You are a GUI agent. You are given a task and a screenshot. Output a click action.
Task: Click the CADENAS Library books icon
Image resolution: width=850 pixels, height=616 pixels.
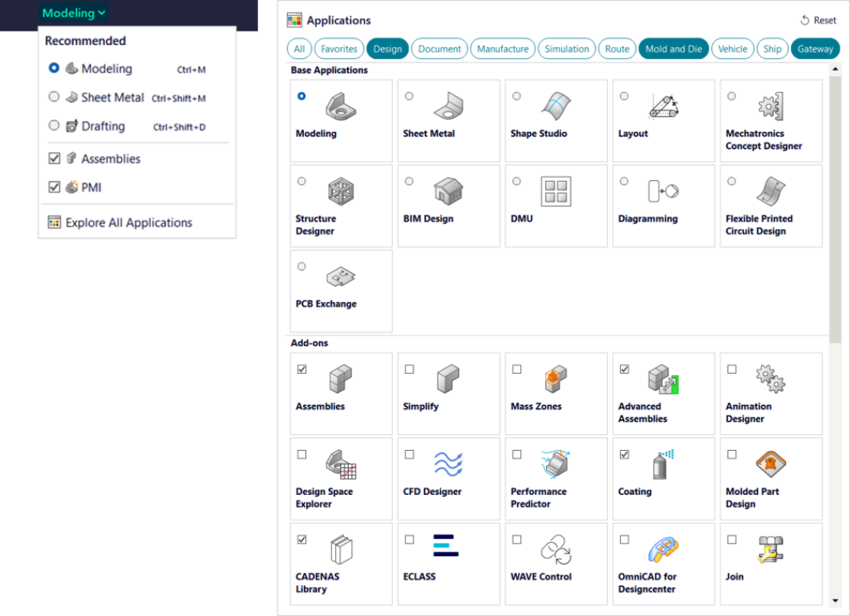[342, 549]
